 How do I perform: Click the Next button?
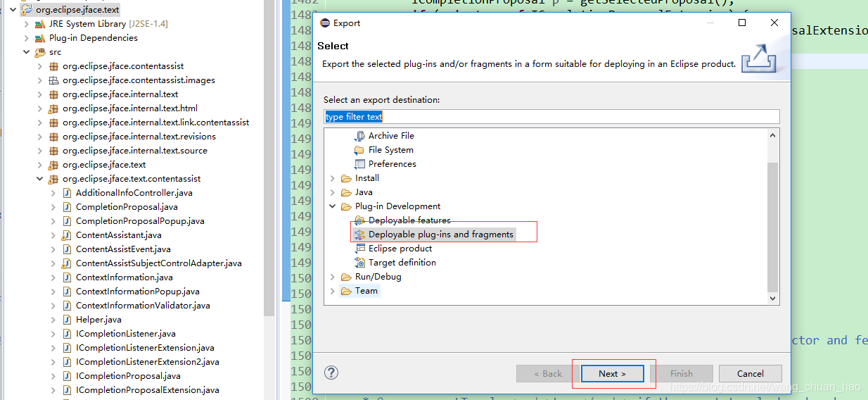click(x=612, y=374)
